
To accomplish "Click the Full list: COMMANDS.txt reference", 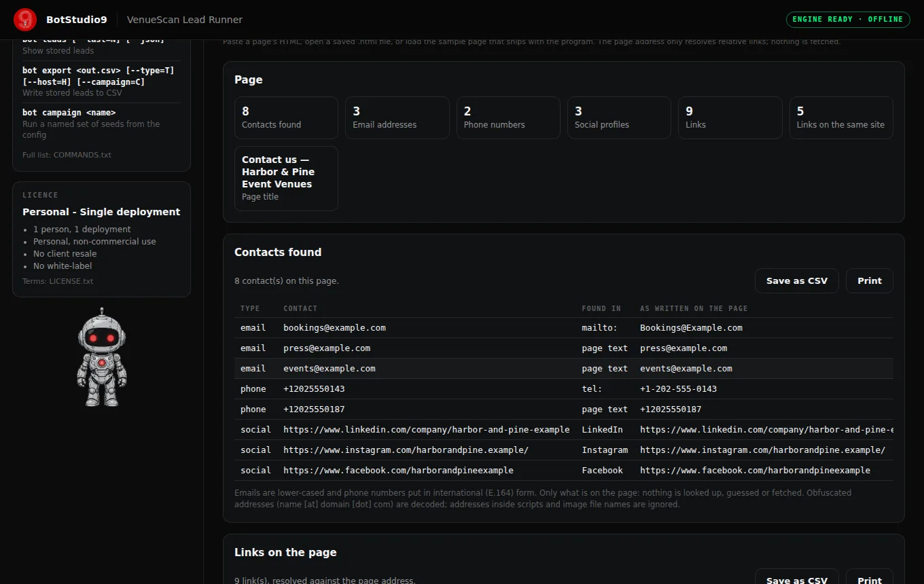I will (x=67, y=155).
